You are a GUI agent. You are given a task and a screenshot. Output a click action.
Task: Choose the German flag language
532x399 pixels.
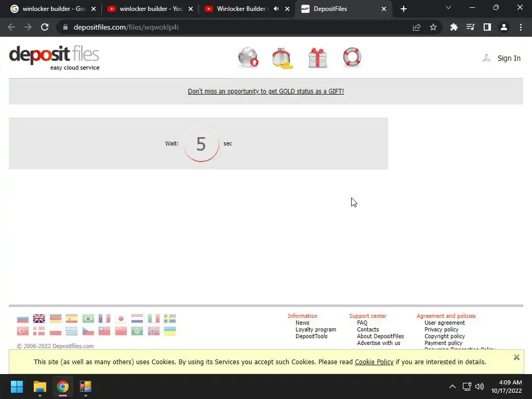[55, 318]
